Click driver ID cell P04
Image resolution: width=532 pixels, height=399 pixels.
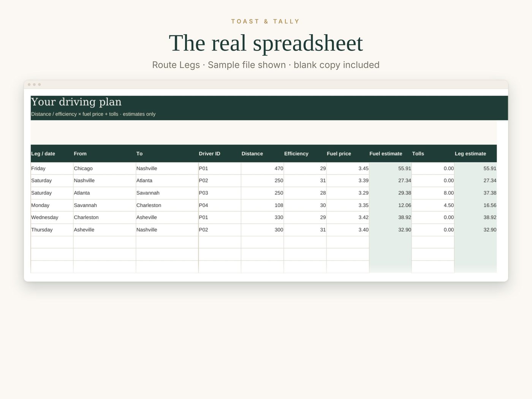[220, 205]
